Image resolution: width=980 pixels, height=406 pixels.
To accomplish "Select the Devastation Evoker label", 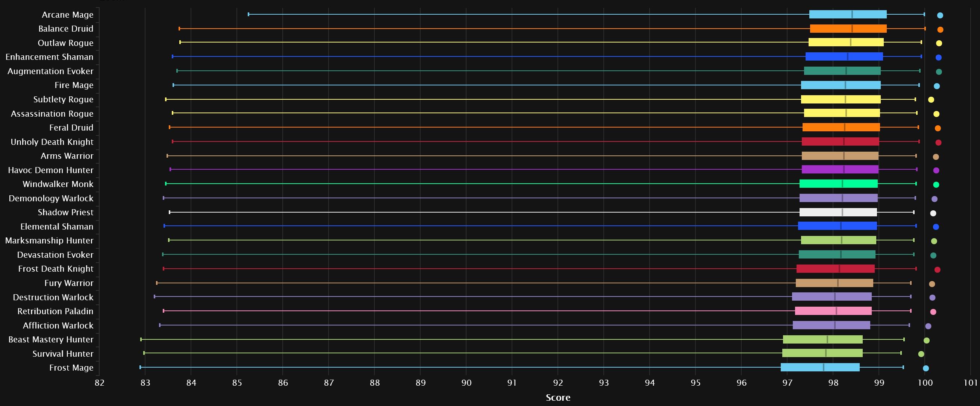I will [x=55, y=255].
